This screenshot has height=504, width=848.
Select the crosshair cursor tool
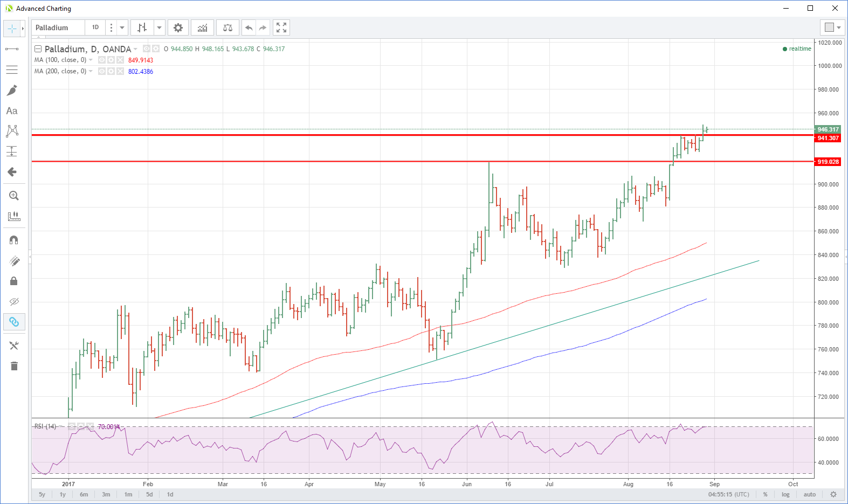point(12,28)
